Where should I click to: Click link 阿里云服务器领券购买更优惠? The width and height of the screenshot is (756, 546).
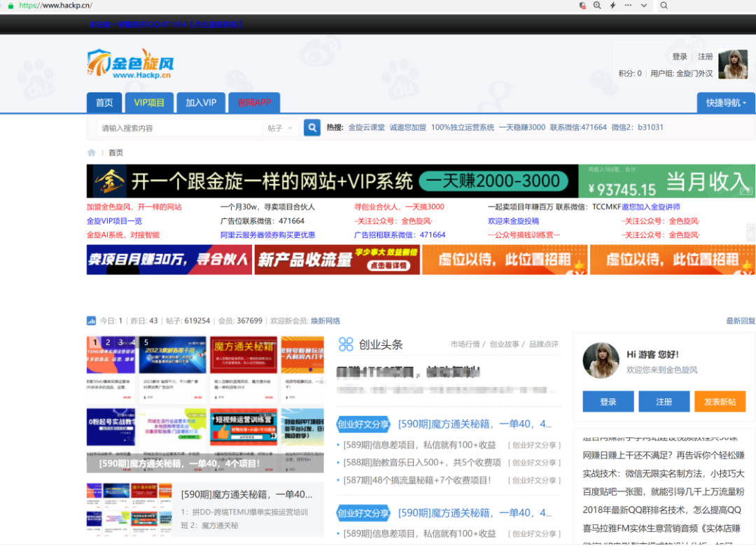[x=267, y=235]
